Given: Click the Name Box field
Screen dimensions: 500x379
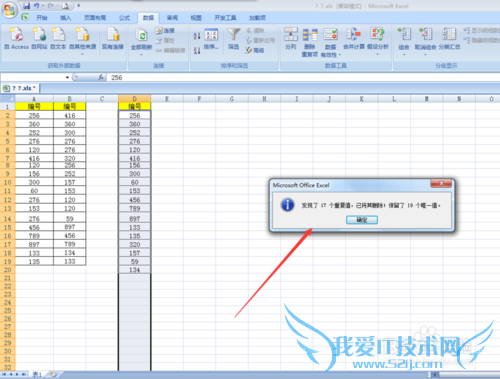Looking at the screenshot, I should 33,77.
